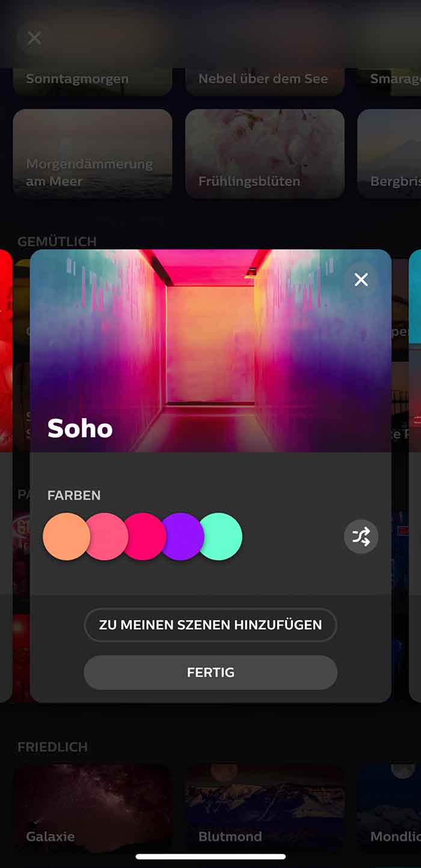Close the Soho scene preview card
This screenshot has width=421, height=868.
tap(361, 280)
